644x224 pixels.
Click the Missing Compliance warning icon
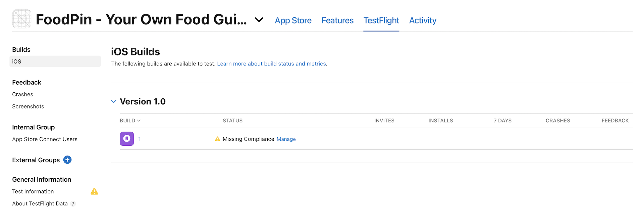pos(217,139)
